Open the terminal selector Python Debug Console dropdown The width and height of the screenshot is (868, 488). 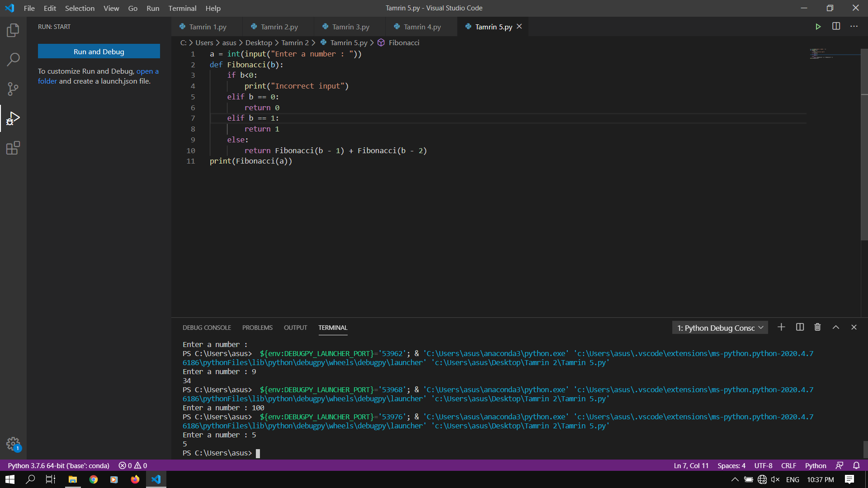[720, 328]
